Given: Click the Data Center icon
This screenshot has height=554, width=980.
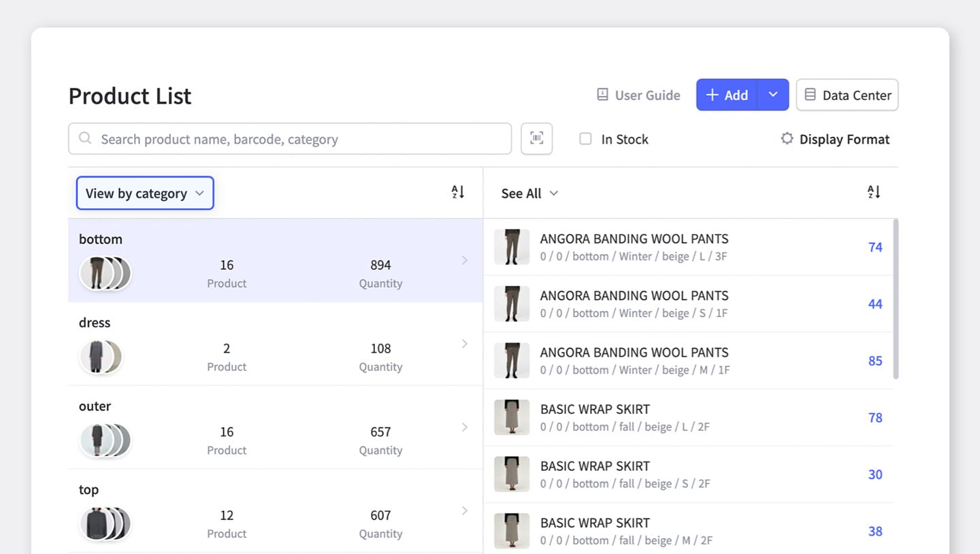Looking at the screenshot, I should point(810,95).
